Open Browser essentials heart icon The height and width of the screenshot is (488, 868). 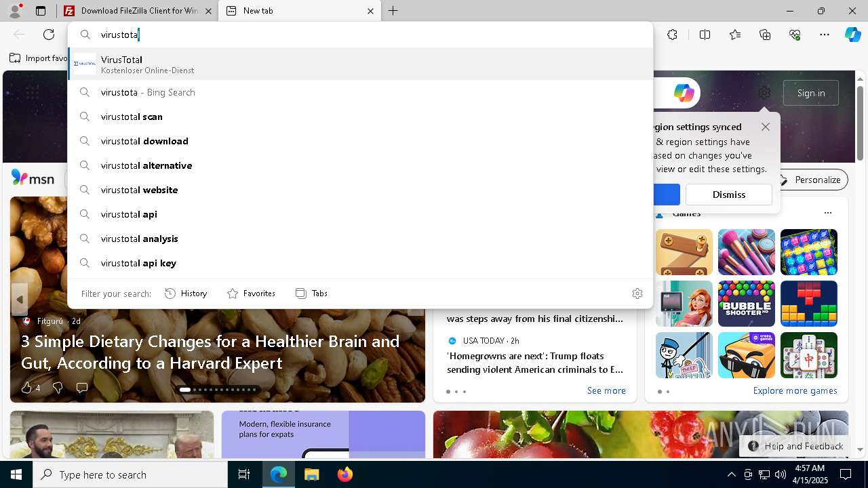795,35
